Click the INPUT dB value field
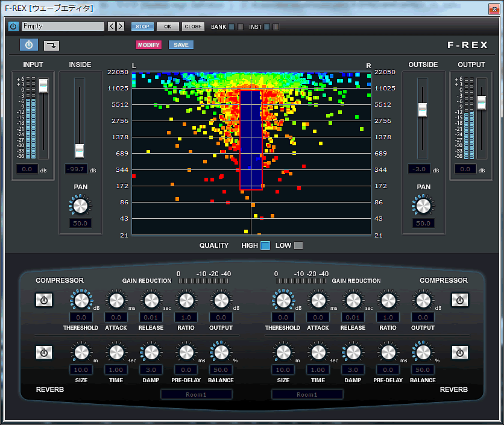 [27, 169]
